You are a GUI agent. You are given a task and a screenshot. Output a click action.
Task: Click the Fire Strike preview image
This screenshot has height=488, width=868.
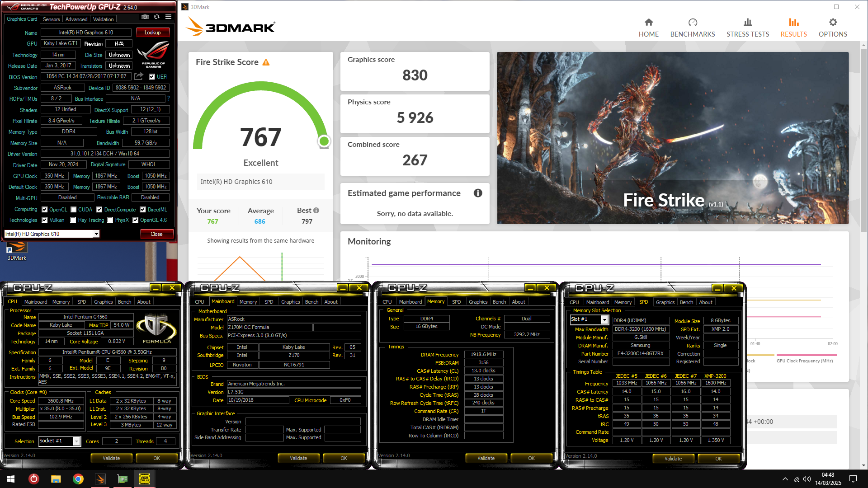tap(673, 138)
